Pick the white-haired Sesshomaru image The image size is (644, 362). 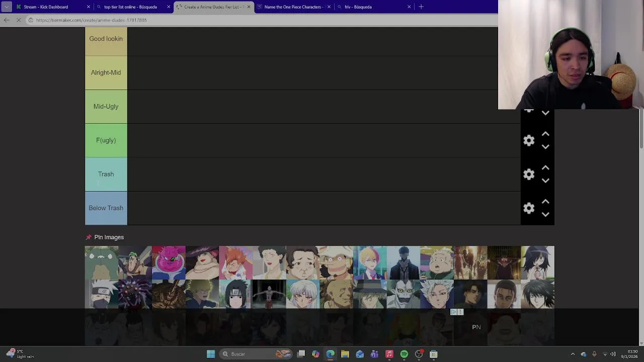[x=303, y=294]
